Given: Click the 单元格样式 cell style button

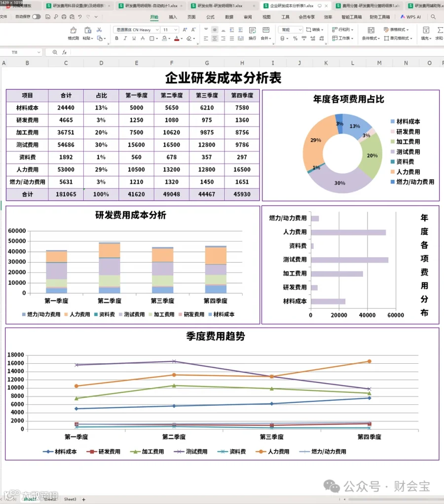Looking at the screenshot, I should pyautogui.click(x=398, y=38).
